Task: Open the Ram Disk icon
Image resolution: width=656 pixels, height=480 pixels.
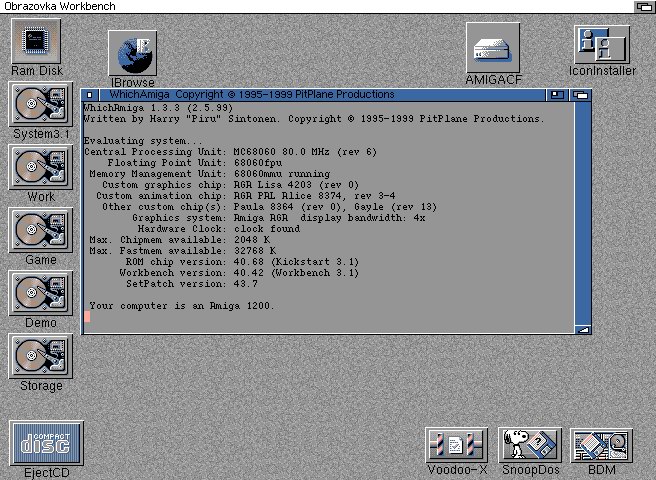Action: coord(36,41)
